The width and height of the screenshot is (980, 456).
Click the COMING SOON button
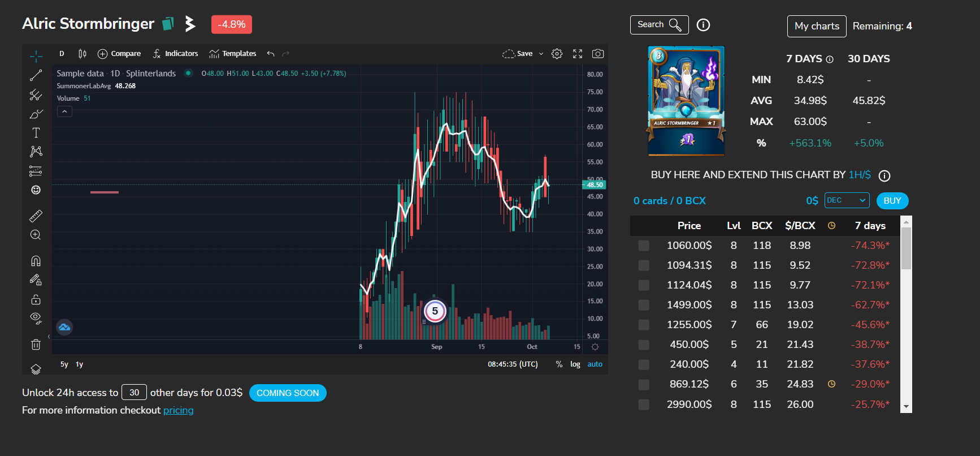pyautogui.click(x=288, y=393)
